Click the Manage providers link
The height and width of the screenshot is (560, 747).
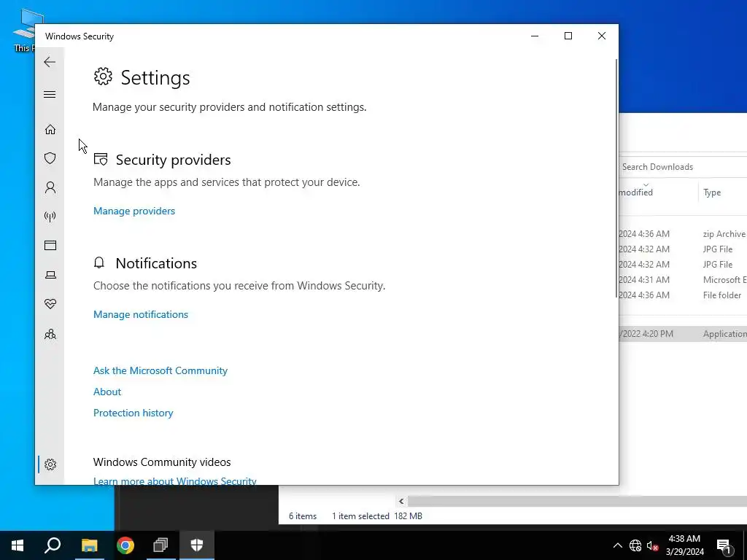[x=134, y=211]
